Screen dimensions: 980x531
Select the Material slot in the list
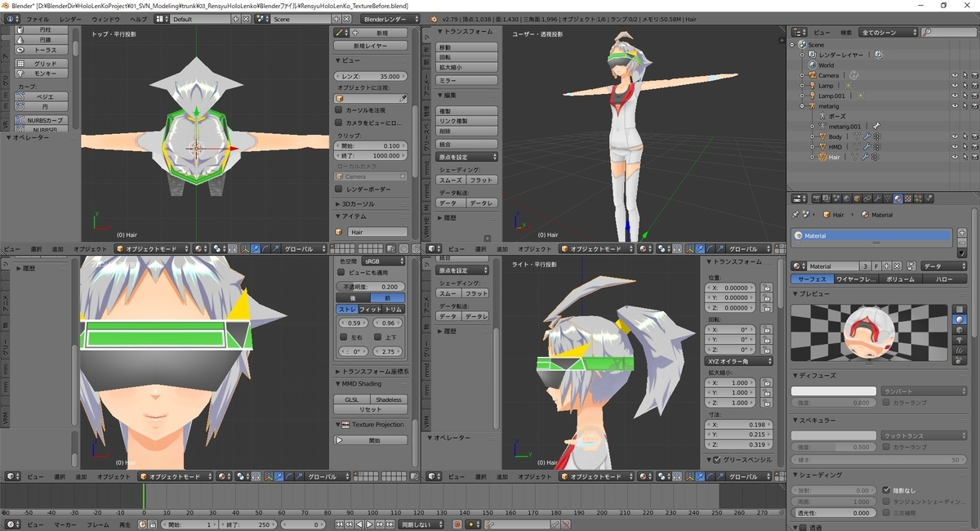[872, 235]
